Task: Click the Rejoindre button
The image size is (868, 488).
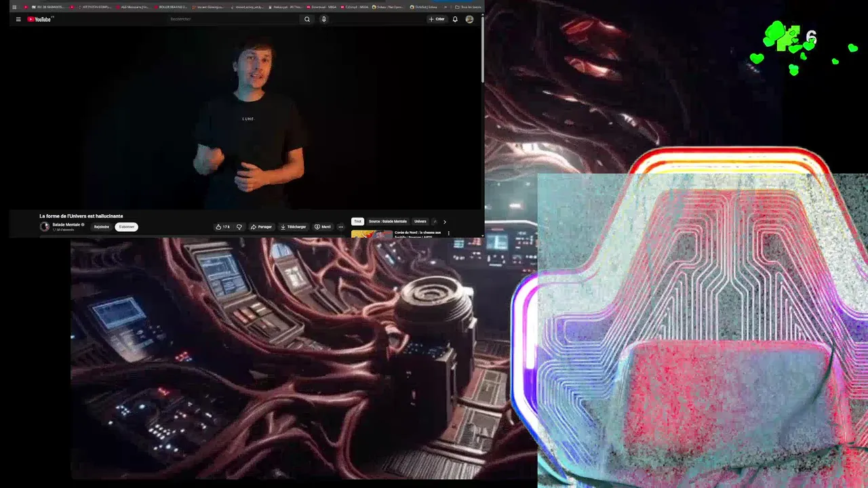Action: point(102,227)
